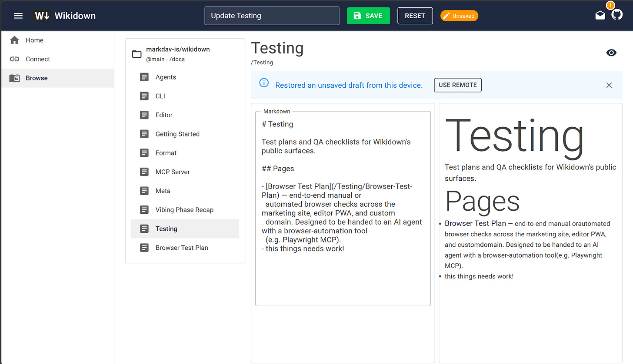Image resolution: width=633 pixels, height=364 pixels.
Task: Open the Vibing Phase Recap page
Action: [x=185, y=210]
